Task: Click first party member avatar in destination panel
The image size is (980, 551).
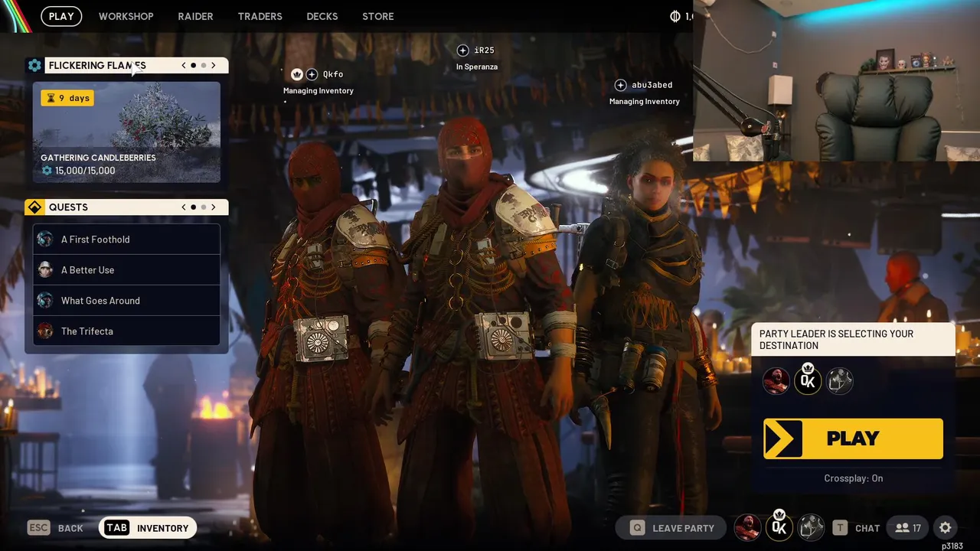Action: [776, 381]
